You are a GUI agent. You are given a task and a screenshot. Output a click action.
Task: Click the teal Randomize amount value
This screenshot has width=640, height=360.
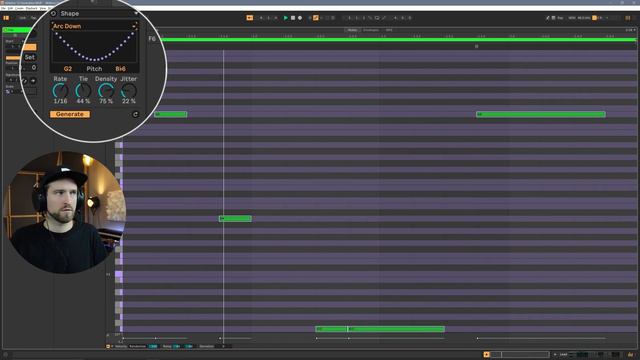coord(153,347)
